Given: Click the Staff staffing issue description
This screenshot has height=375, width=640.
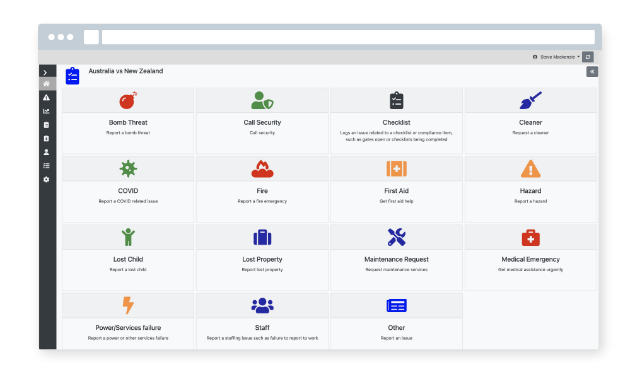Looking at the screenshot, I should click(x=262, y=338).
